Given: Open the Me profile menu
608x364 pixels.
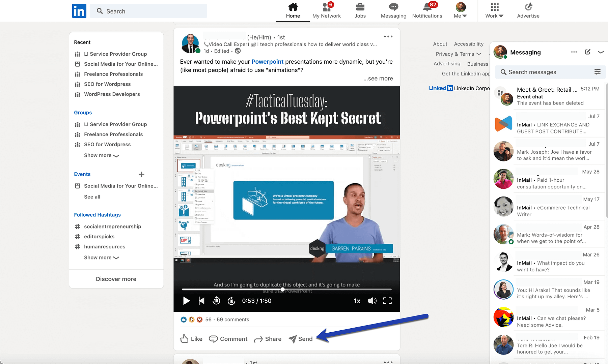Looking at the screenshot, I should tap(460, 11).
